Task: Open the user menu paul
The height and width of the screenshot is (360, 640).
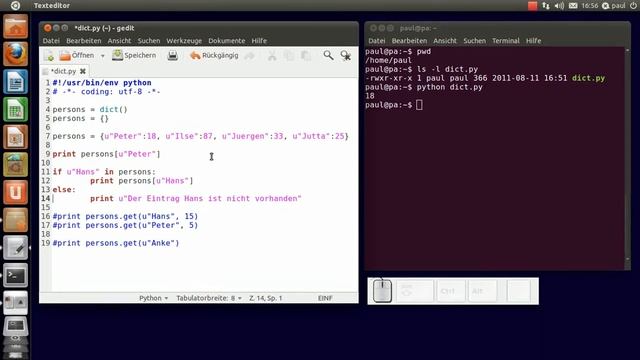Action: [x=614, y=6]
